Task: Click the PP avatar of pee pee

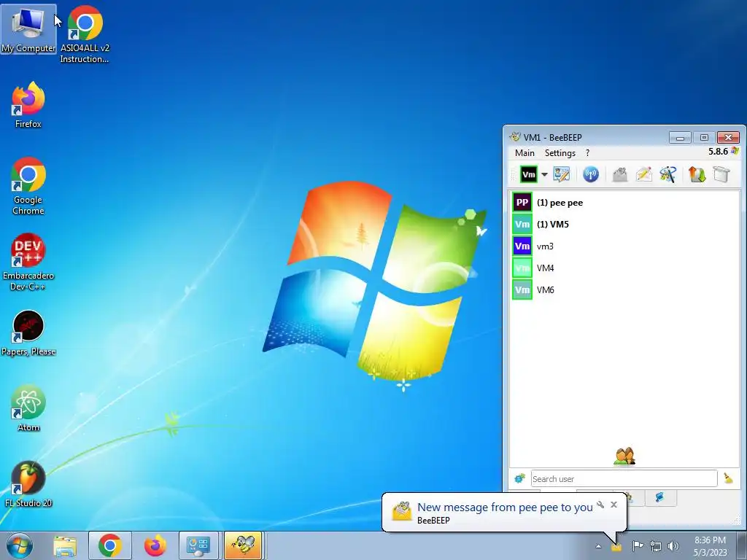Action: pyautogui.click(x=522, y=203)
